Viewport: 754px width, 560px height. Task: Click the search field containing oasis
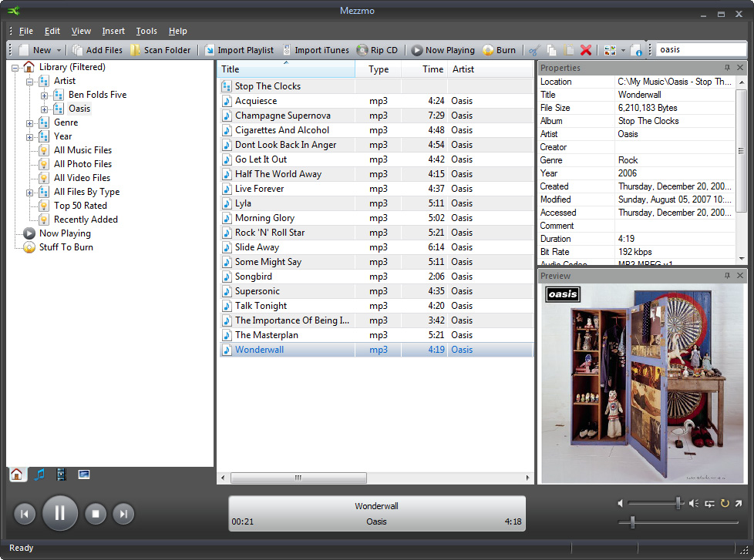(x=701, y=49)
